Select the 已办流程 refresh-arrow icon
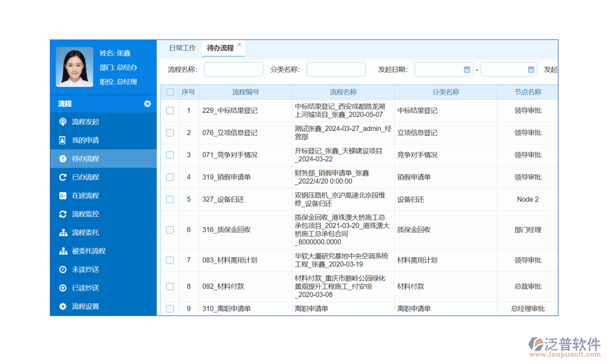607x364 pixels. point(63,177)
